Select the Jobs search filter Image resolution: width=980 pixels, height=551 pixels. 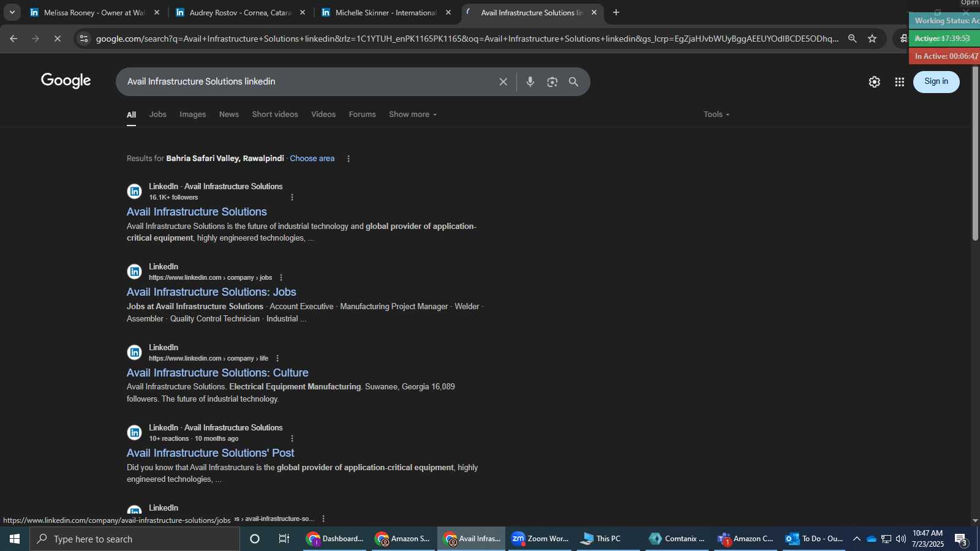pos(158,114)
